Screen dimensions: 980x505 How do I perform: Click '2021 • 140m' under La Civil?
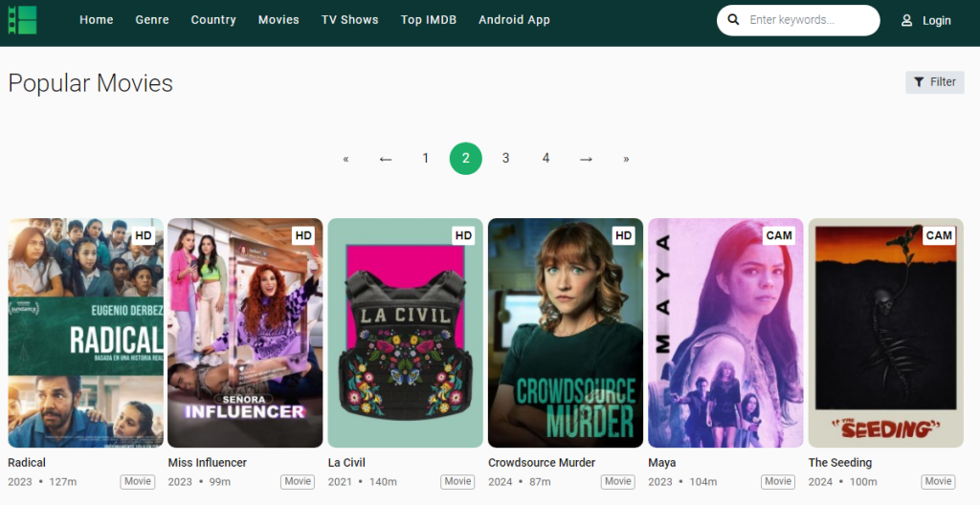[x=363, y=482]
